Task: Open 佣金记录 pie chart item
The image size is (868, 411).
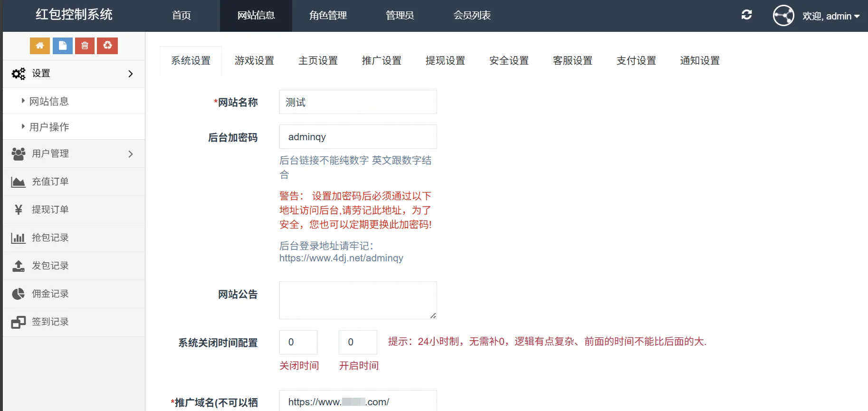Action: (x=50, y=294)
